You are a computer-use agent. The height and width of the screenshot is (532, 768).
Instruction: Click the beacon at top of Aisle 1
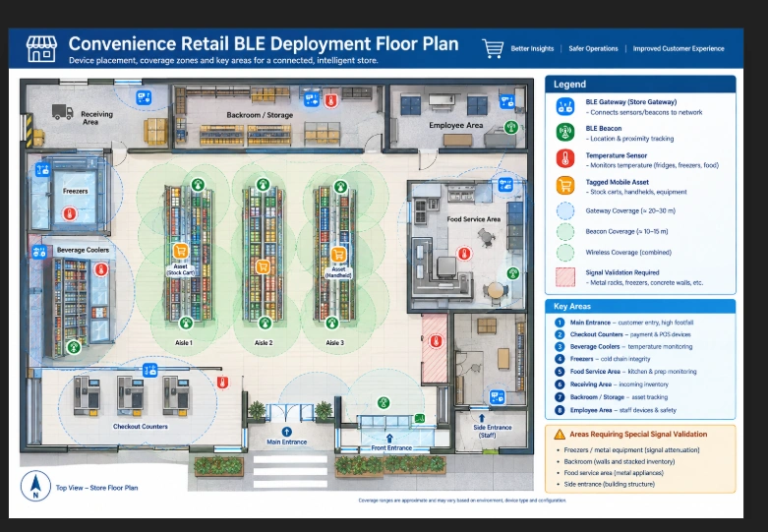pos(198,185)
